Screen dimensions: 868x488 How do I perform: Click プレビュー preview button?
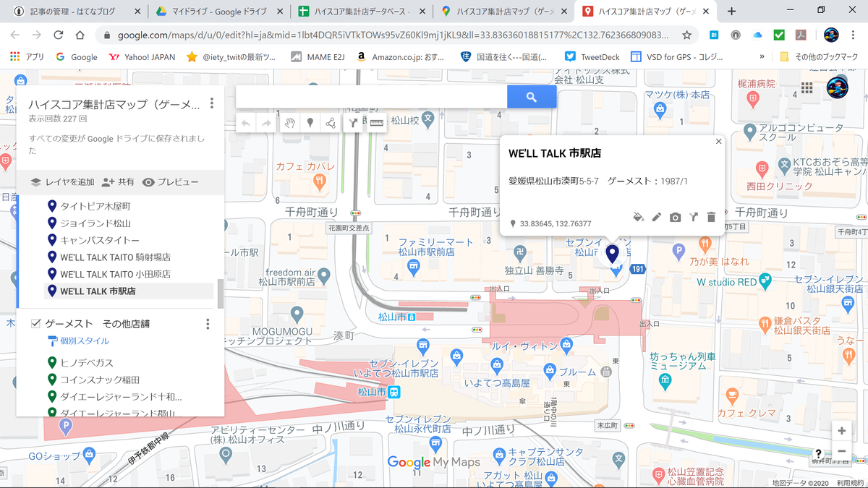click(x=170, y=182)
